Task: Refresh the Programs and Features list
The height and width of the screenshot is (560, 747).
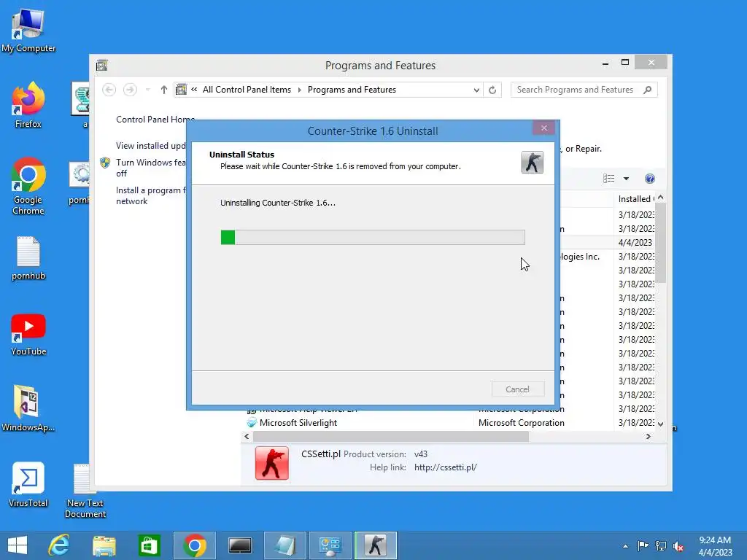Action: [x=492, y=90]
